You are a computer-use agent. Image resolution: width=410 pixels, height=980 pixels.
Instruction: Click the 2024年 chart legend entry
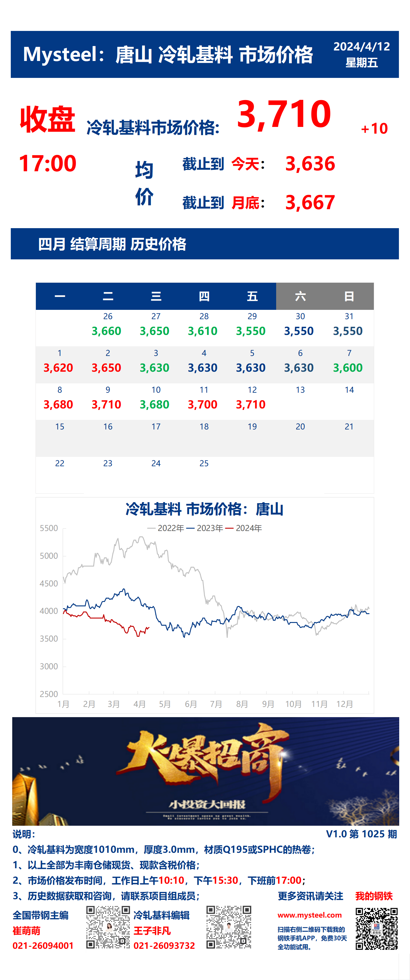(x=244, y=528)
